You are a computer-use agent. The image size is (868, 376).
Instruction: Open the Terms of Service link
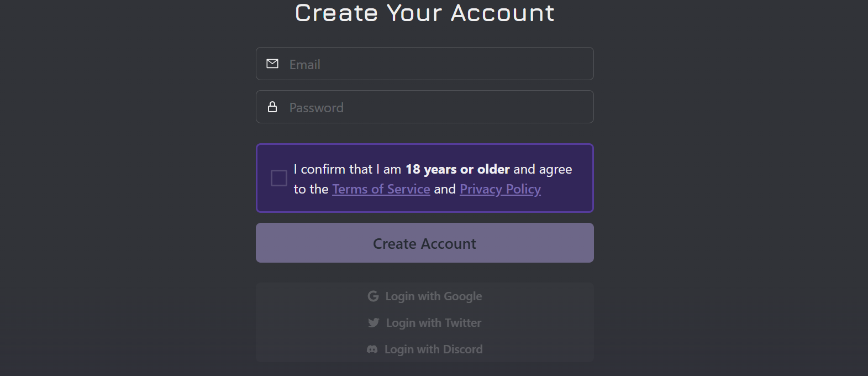point(381,189)
